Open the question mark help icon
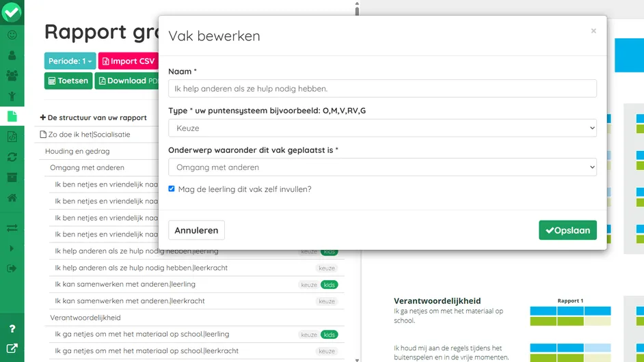Image resolution: width=644 pixels, height=362 pixels. coord(12,329)
